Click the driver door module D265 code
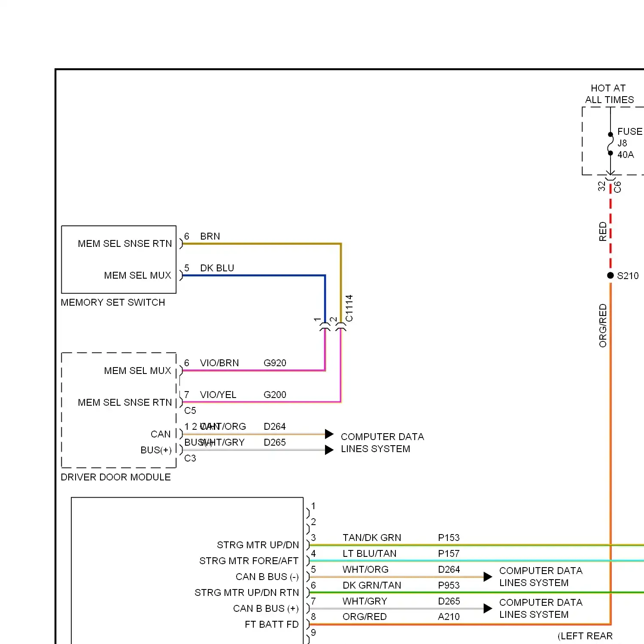 (x=275, y=442)
